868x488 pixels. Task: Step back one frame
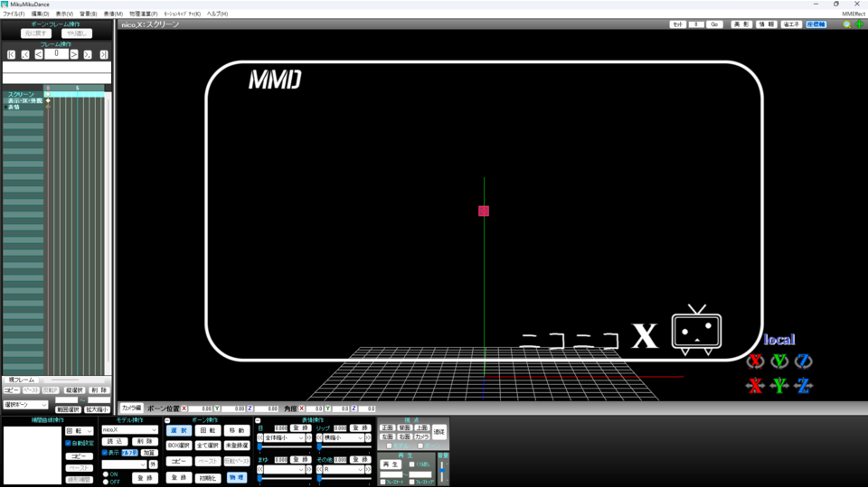pyautogui.click(x=38, y=54)
